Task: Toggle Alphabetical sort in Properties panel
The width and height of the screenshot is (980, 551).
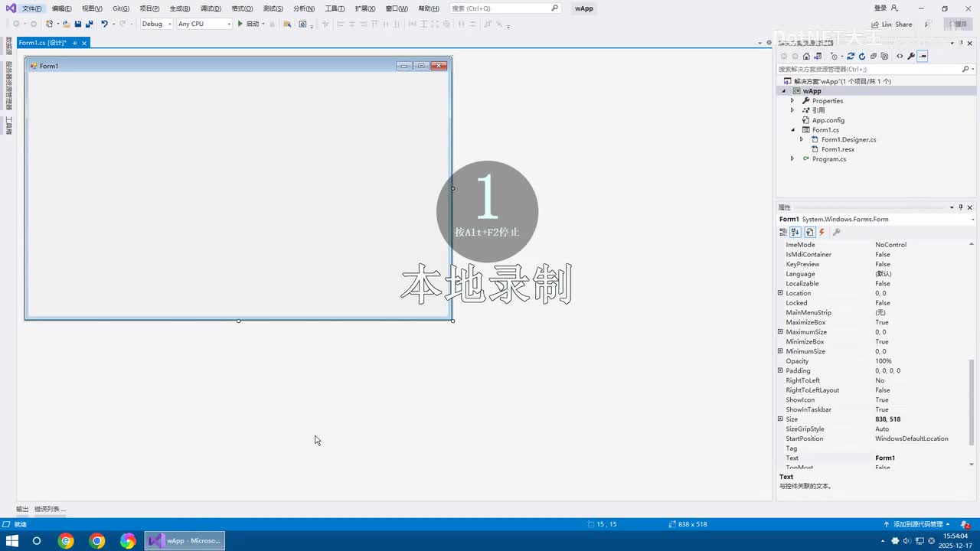Action: pos(795,232)
